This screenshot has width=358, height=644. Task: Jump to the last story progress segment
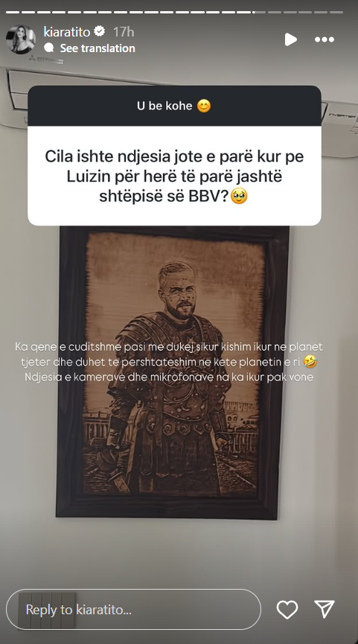[336, 13]
